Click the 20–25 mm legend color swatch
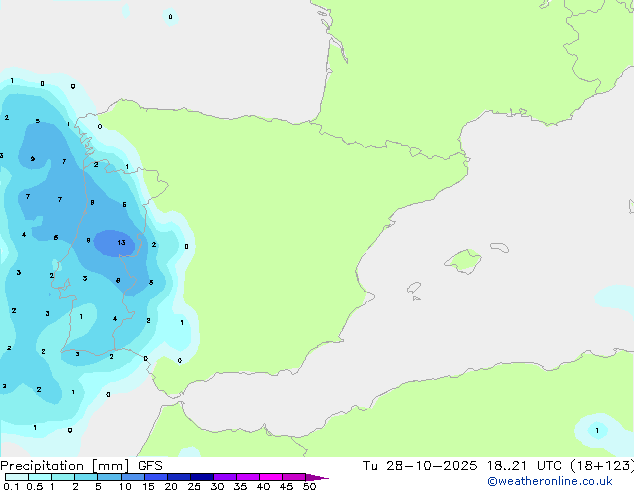This screenshot has height=490, width=634. (x=178, y=477)
